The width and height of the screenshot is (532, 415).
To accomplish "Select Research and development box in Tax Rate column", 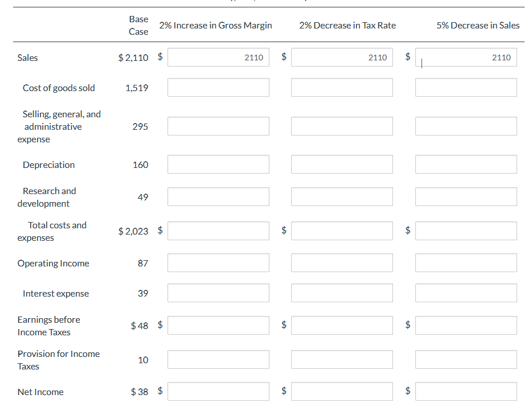I will click(342, 197).
